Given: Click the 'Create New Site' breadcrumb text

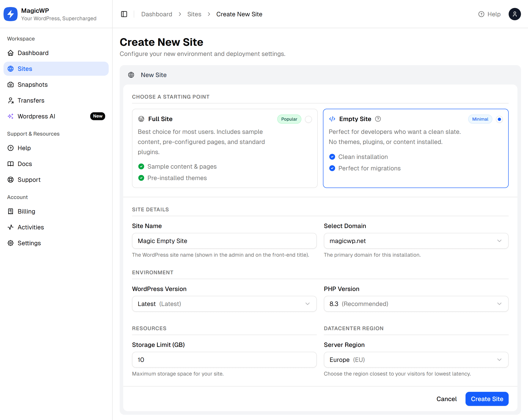Looking at the screenshot, I should (239, 14).
